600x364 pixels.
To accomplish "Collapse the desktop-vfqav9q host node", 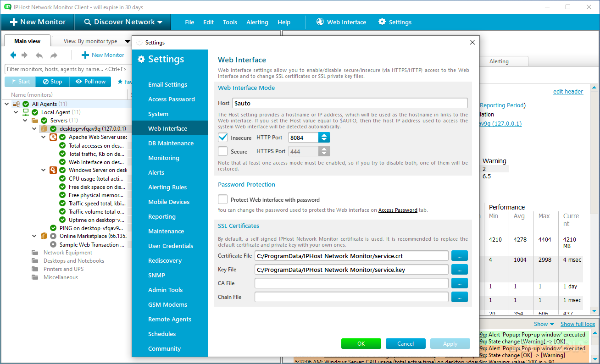I will [x=34, y=129].
